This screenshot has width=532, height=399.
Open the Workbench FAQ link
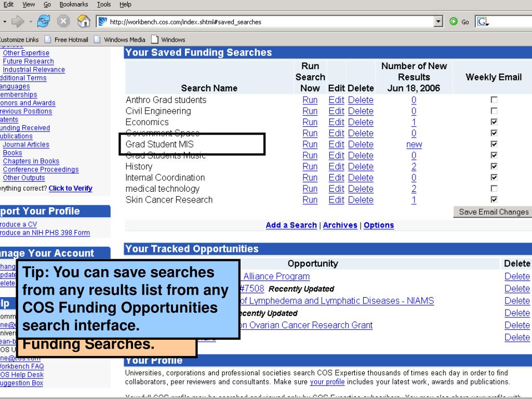[x=22, y=366]
